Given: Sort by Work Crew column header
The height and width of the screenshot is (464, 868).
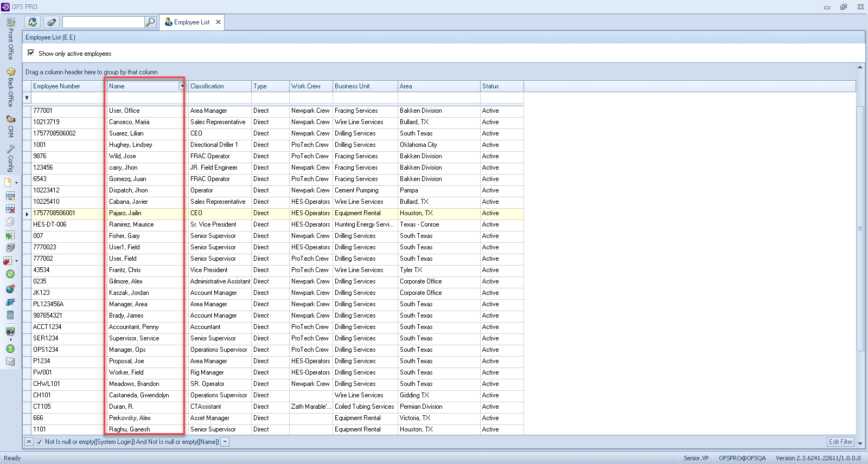Looking at the screenshot, I should click(311, 86).
